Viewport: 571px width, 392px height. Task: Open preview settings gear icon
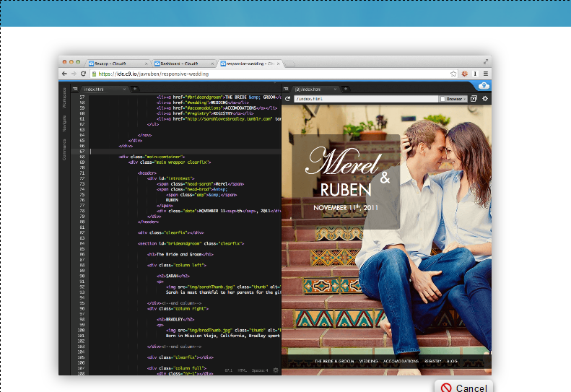point(485,98)
